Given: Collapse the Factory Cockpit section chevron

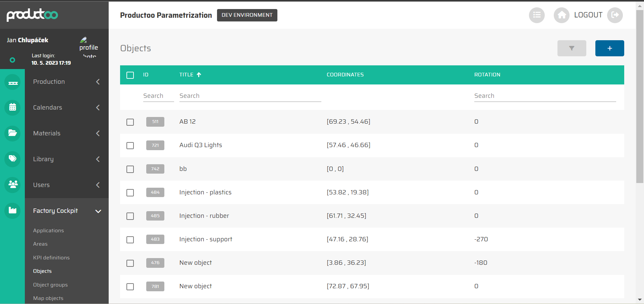Looking at the screenshot, I should tap(98, 211).
